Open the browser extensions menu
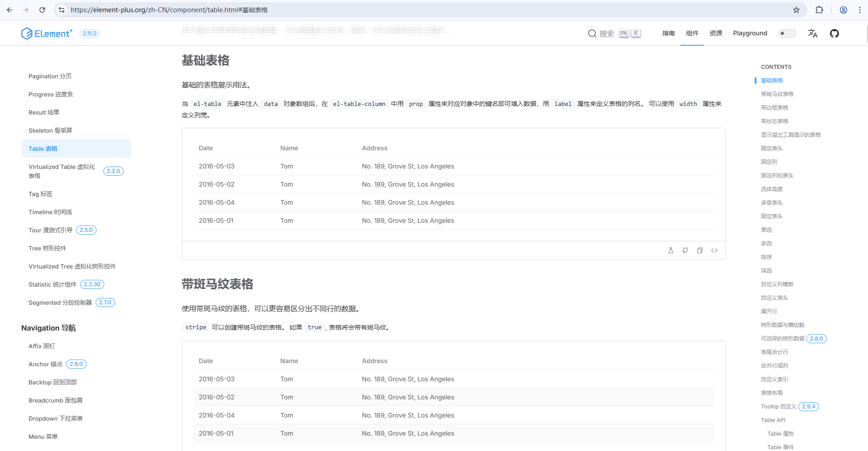Viewport: 868px width, 451px height. [x=820, y=10]
